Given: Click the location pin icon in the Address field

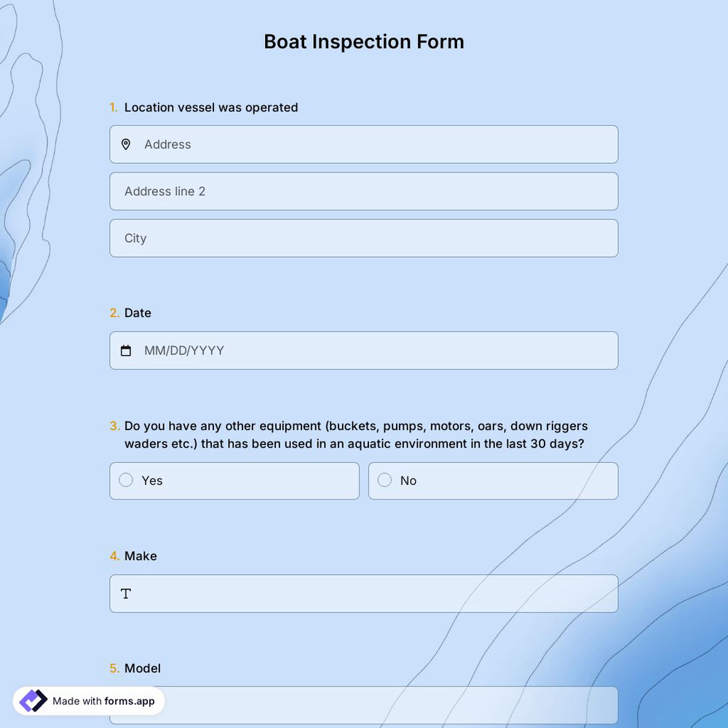Looking at the screenshot, I should (x=125, y=144).
